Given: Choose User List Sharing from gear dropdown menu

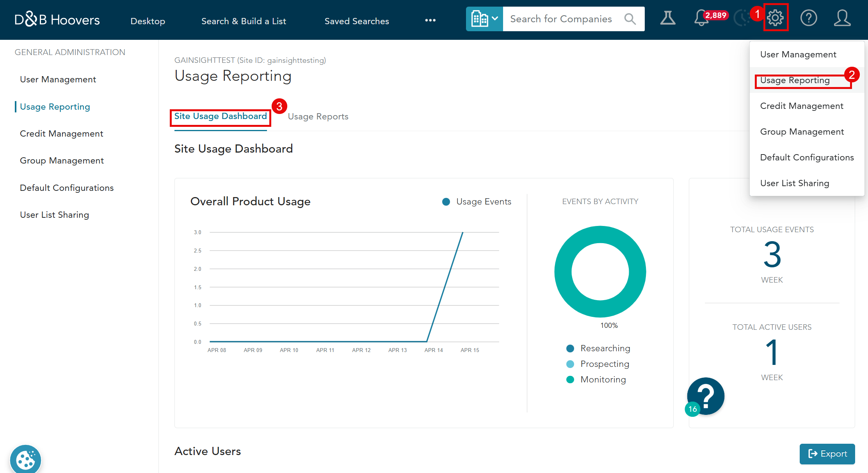Looking at the screenshot, I should (807, 183).
